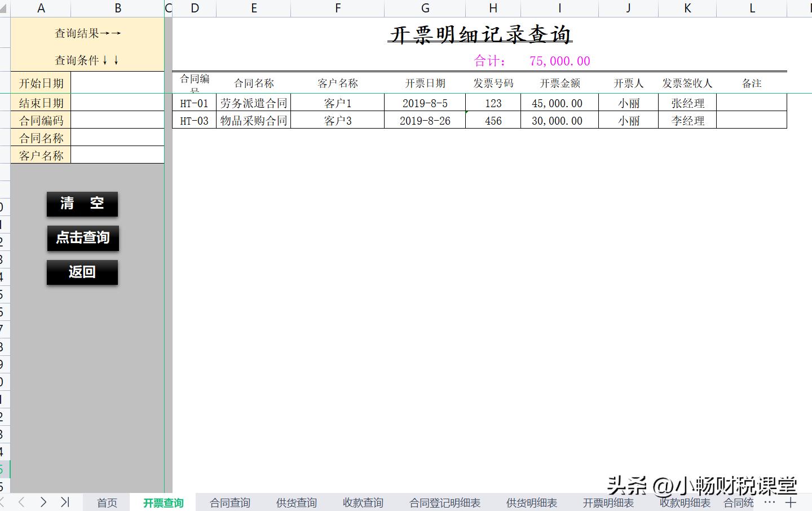Switch to the 收款明细表 sheet tab

(685, 503)
